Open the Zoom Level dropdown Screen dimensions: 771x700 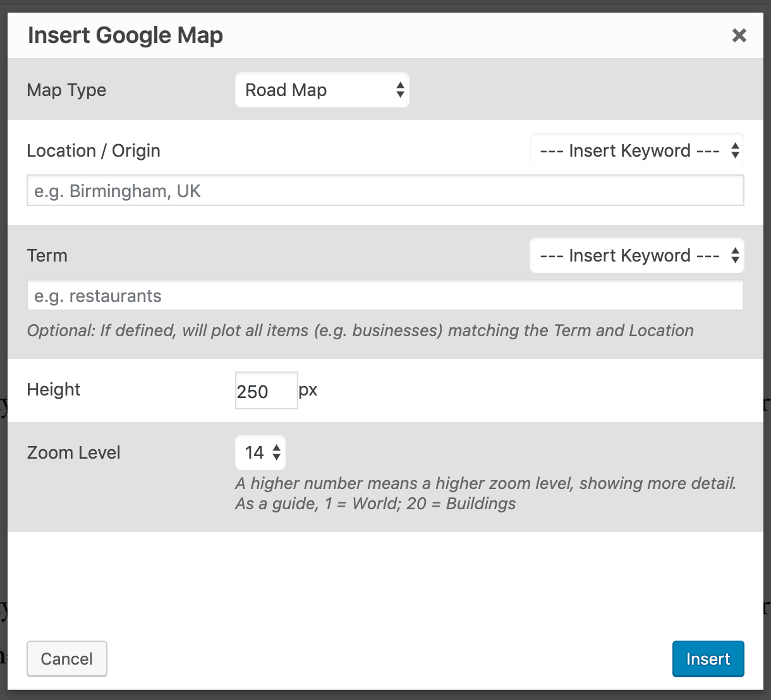tap(260, 452)
